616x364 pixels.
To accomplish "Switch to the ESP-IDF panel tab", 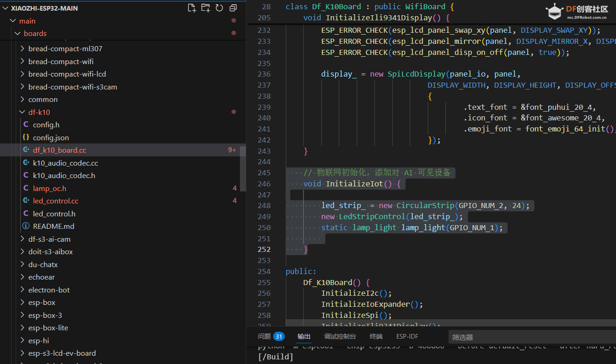I will pos(407,336).
